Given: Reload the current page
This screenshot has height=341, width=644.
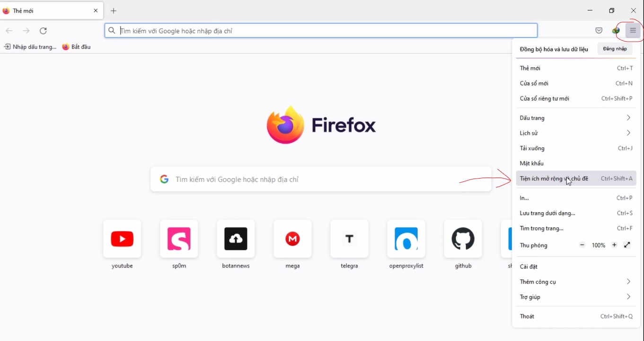Looking at the screenshot, I should pyautogui.click(x=43, y=31).
